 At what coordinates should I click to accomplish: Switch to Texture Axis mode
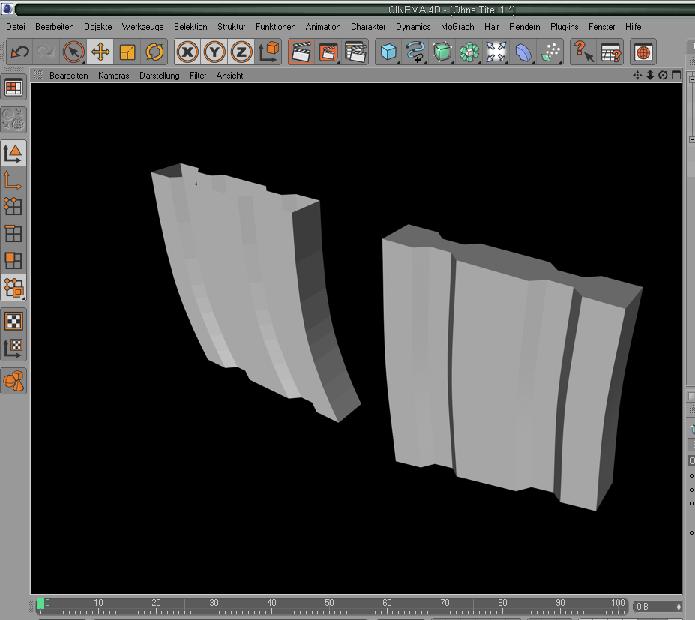point(13,348)
